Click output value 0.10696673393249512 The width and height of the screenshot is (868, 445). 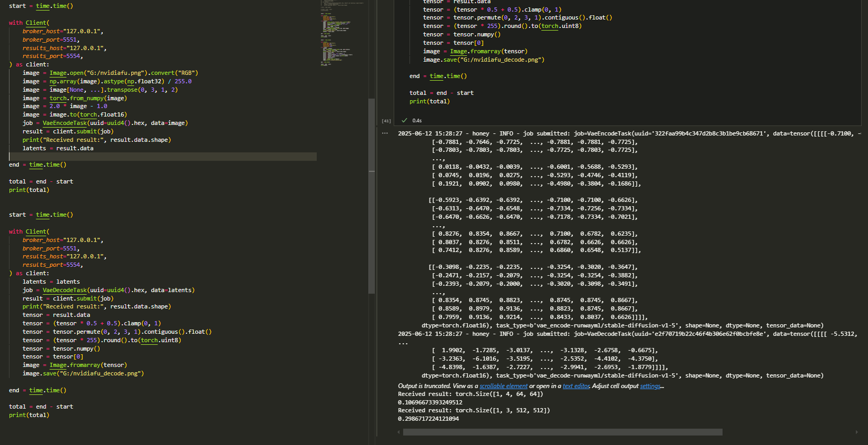click(x=430, y=402)
